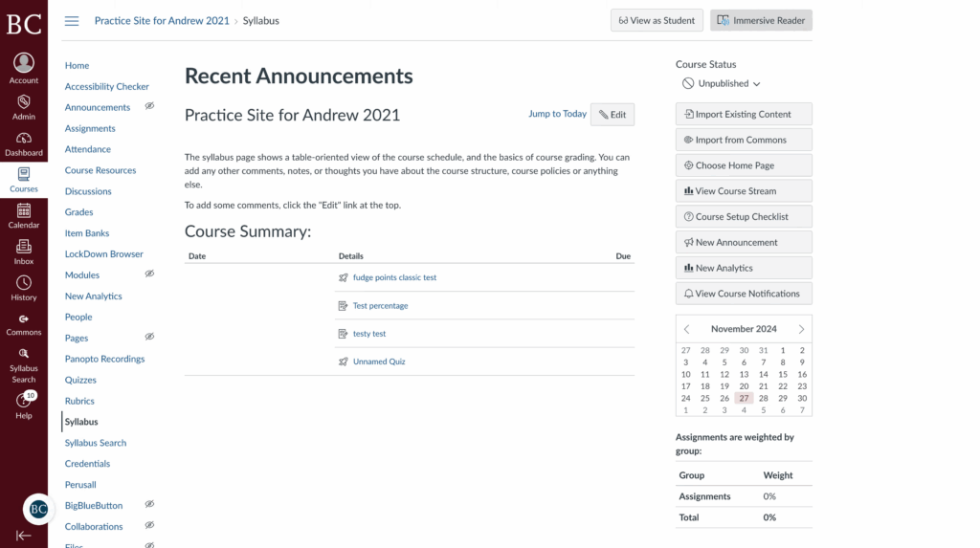This screenshot has width=980, height=548.
Task: Launch Immersive Reader
Action: point(761,21)
